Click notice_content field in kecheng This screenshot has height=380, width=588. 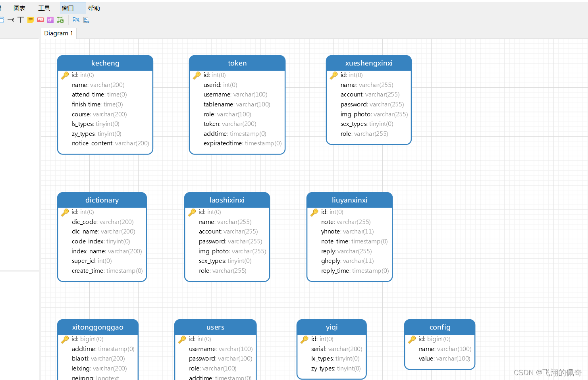[110, 143]
